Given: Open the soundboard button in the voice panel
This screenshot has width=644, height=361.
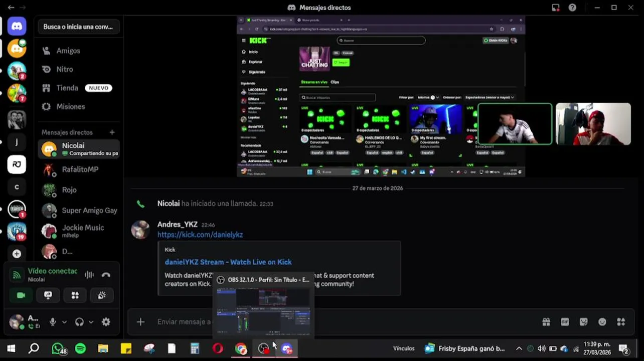Looking at the screenshot, I should tap(102, 295).
